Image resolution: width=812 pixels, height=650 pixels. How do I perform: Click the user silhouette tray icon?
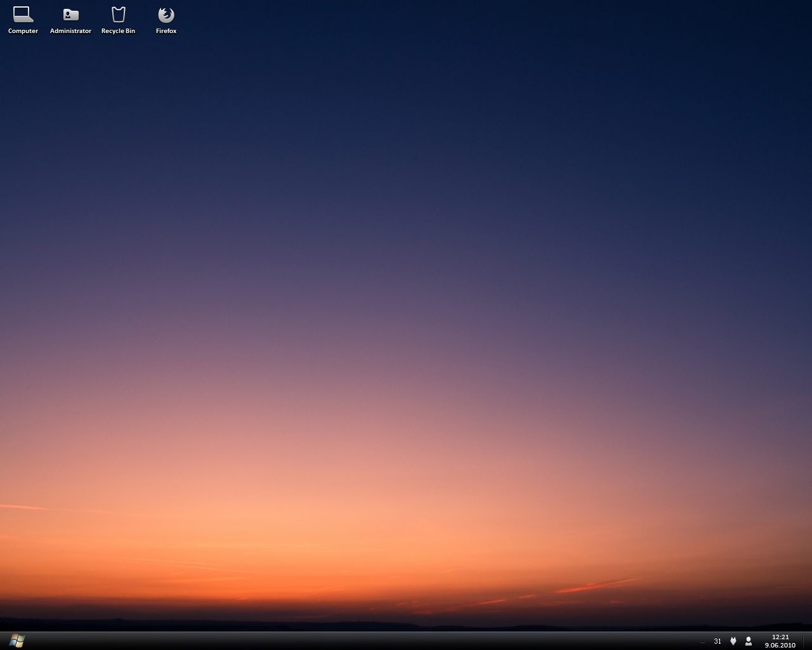(x=749, y=641)
